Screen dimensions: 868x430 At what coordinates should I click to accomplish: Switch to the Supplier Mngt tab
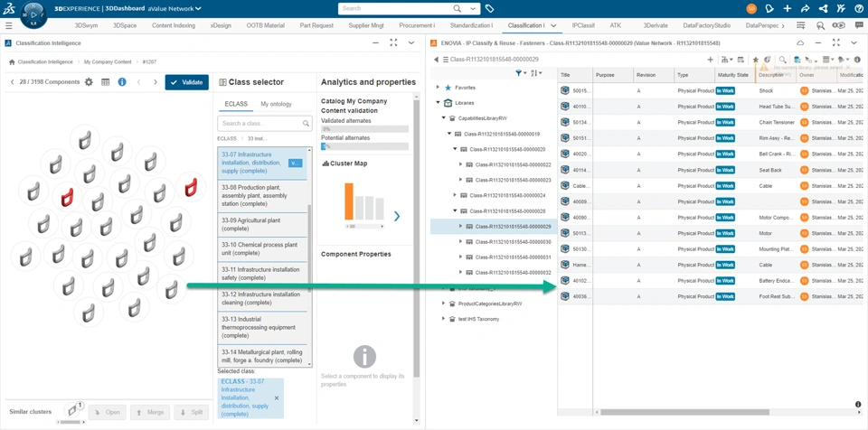tap(366, 25)
